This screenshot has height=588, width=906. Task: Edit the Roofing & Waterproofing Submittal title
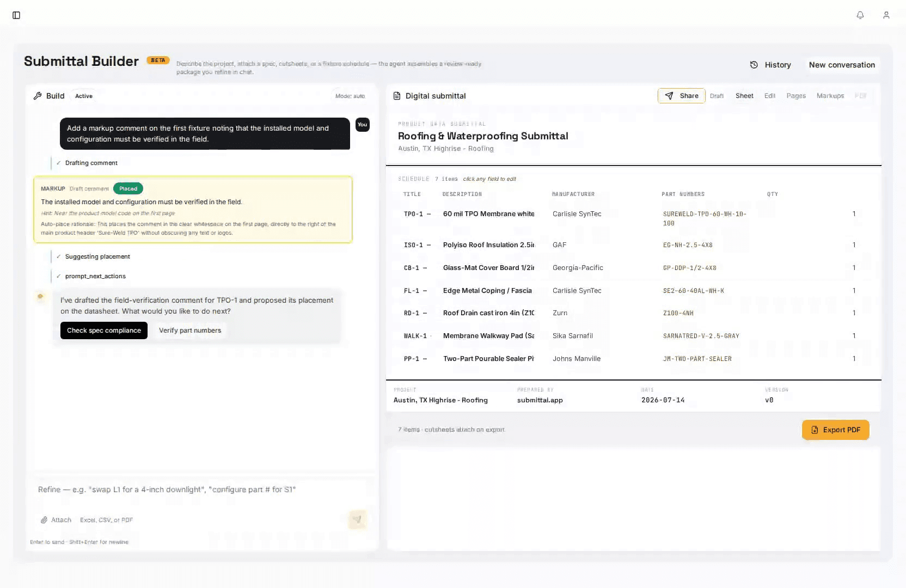(483, 136)
